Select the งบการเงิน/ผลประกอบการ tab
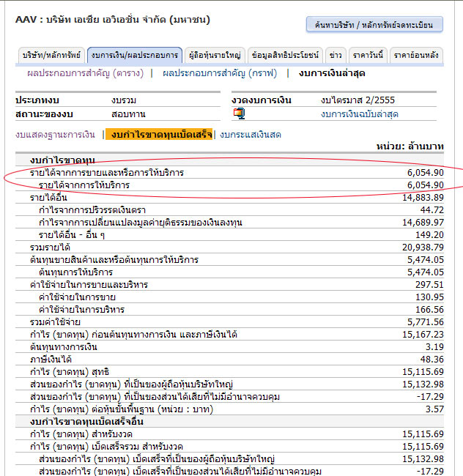The width and height of the screenshot is (463, 476). click(135, 55)
